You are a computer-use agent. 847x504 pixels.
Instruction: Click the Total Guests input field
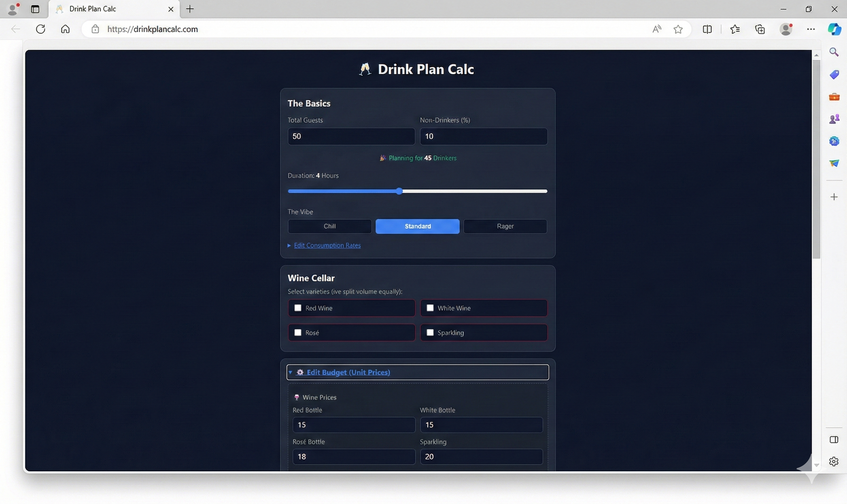tap(351, 136)
